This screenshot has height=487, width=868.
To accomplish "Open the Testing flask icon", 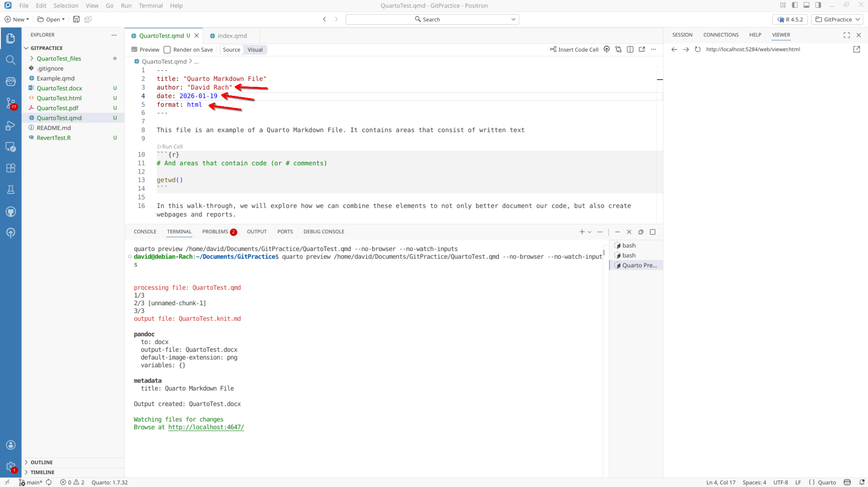I will tap(10, 190).
